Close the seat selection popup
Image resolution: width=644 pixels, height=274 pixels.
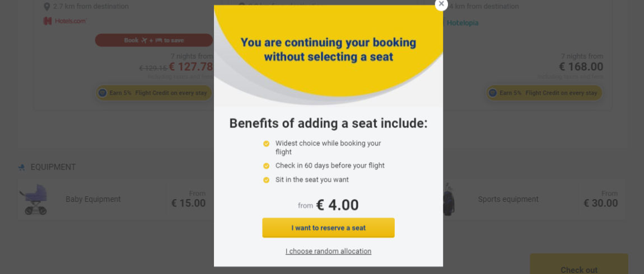pyautogui.click(x=441, y=4)
